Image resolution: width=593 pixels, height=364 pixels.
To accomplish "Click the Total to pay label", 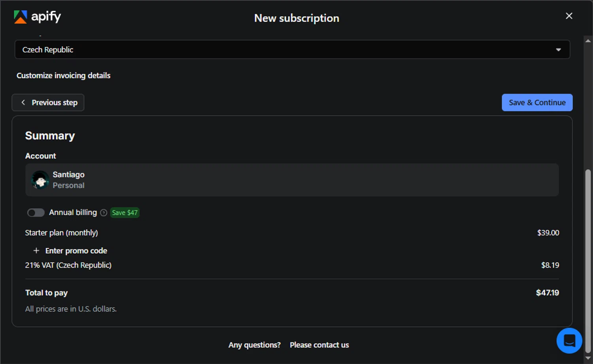I will click(x=46, y=293).
